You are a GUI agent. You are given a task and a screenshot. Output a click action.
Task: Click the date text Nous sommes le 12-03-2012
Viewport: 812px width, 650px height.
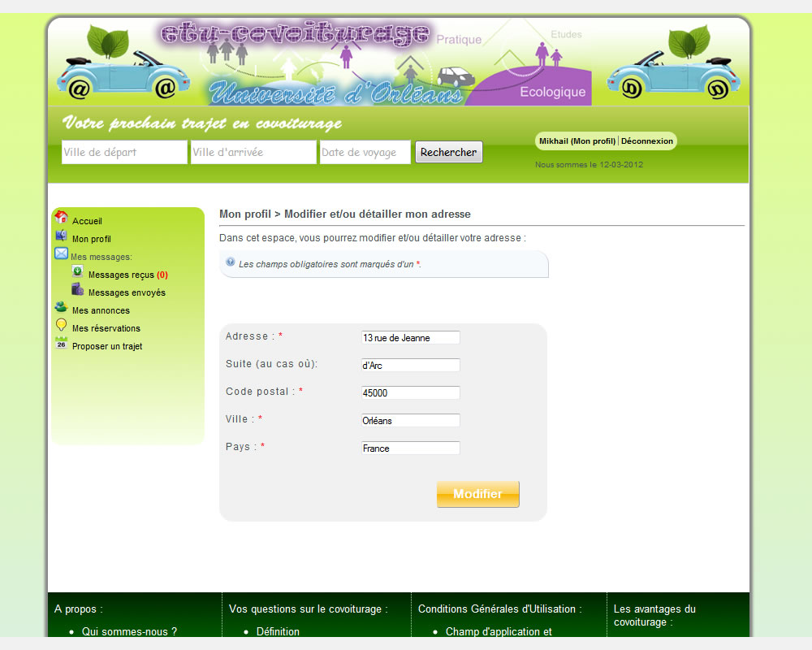589,164
